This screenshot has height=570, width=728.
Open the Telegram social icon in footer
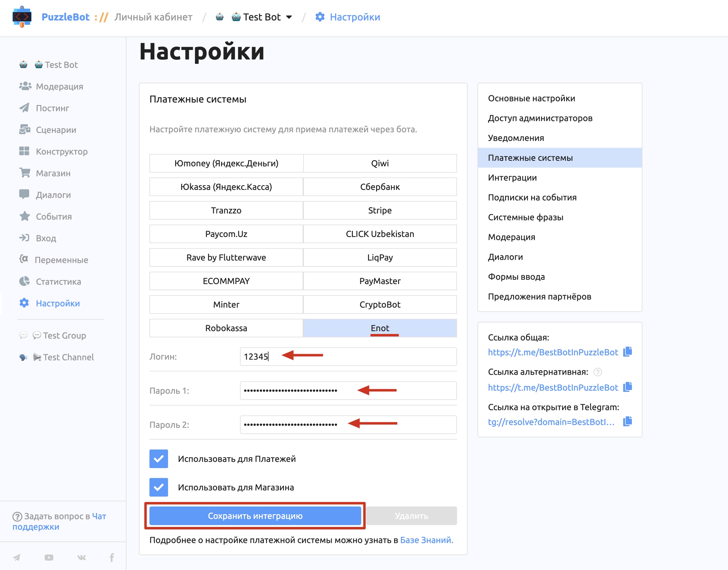(16, 557)
